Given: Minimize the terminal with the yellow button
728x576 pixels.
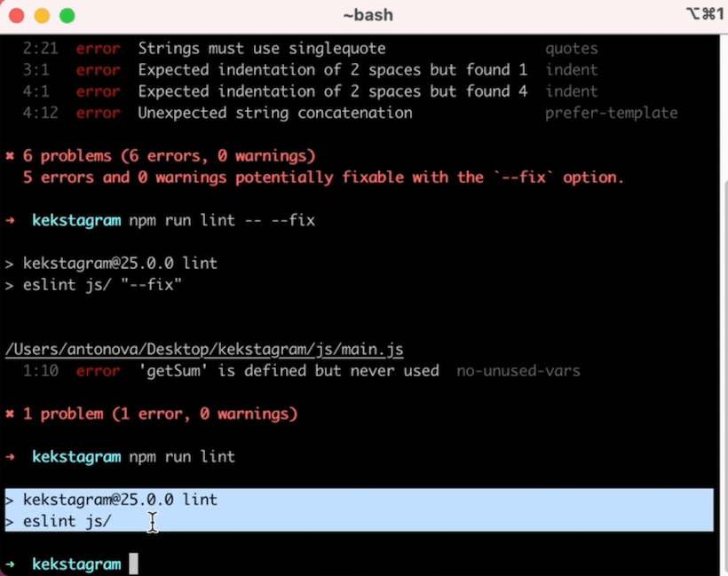Looking at the screenshot, I should pyautogui.click(x=42, y=16).
